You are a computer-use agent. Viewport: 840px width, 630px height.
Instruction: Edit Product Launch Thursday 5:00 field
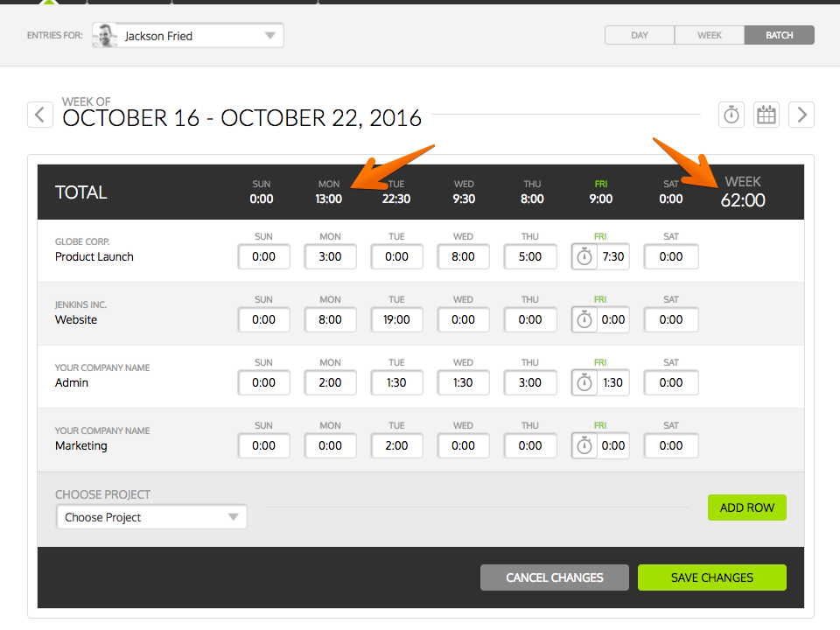tap(530, 257)
